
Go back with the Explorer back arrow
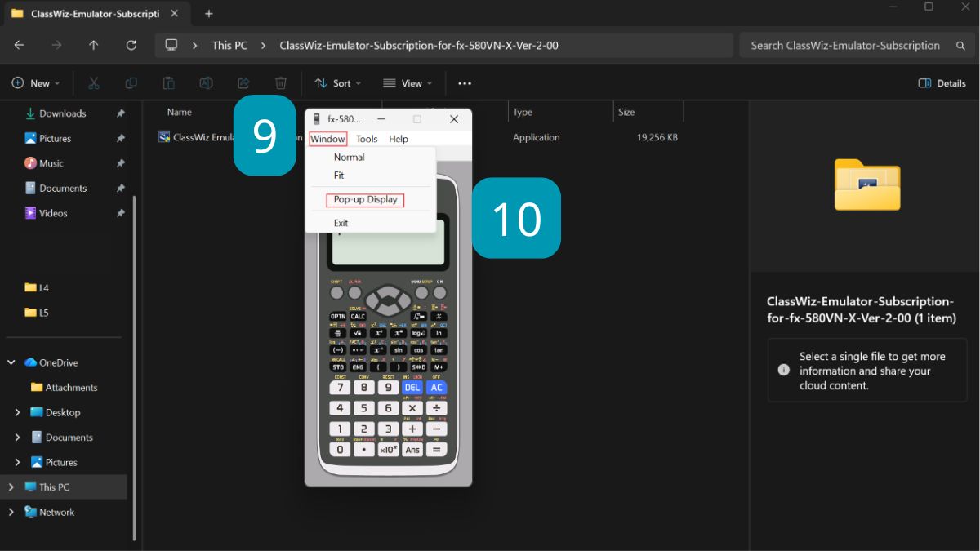pos(19,46)
